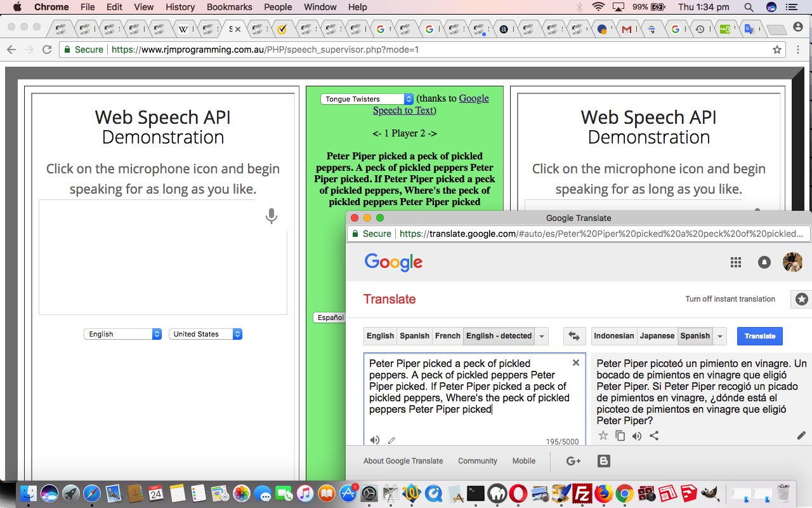Share the translation with the share icon
This screenshot has height=508, width=812.
pyautogui.click(x=654, y=436)
